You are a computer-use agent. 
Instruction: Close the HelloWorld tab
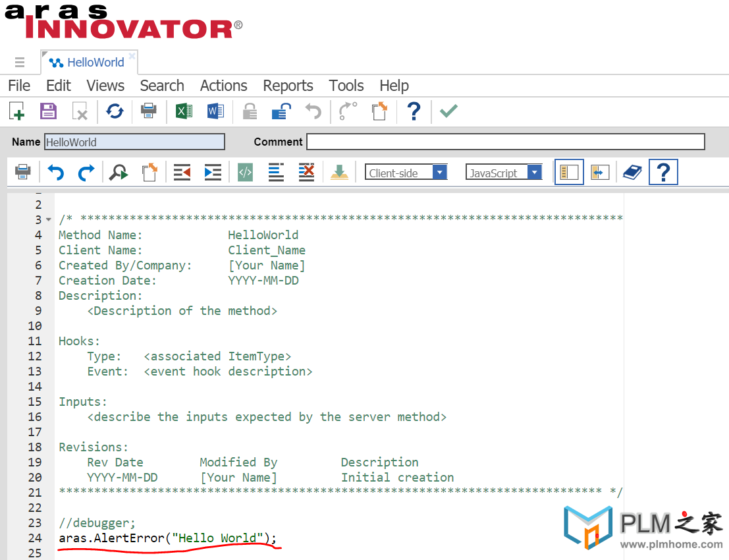click(132, 56)
